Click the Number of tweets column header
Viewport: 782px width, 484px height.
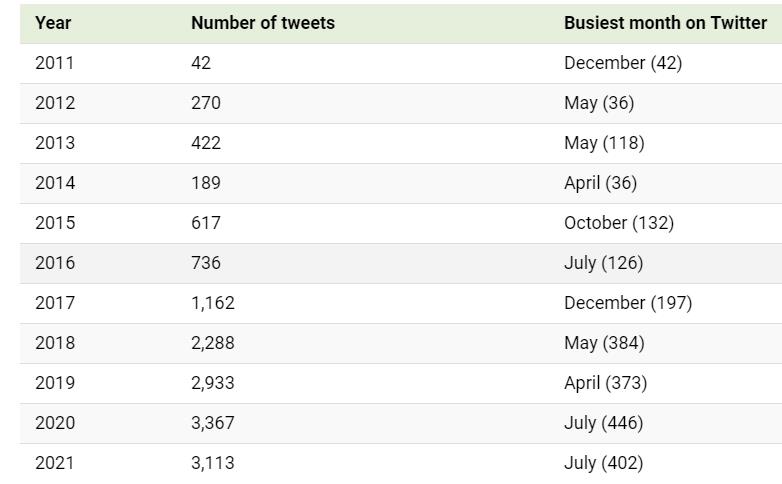[263, 23]
